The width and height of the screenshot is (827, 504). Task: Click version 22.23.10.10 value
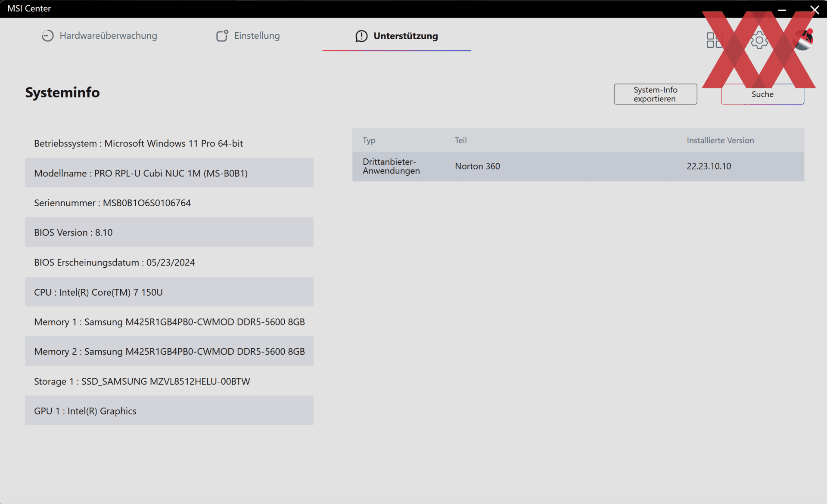(x=709, y=166)
